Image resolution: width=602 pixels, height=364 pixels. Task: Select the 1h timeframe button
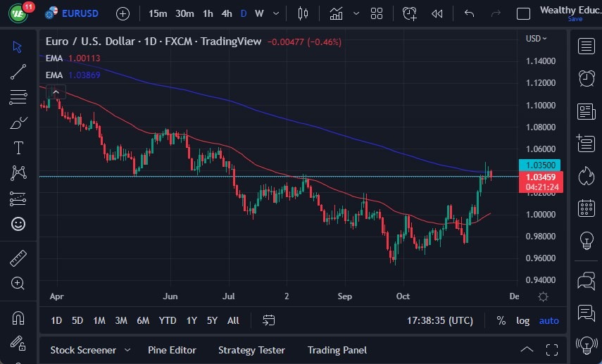pos(208,13)
